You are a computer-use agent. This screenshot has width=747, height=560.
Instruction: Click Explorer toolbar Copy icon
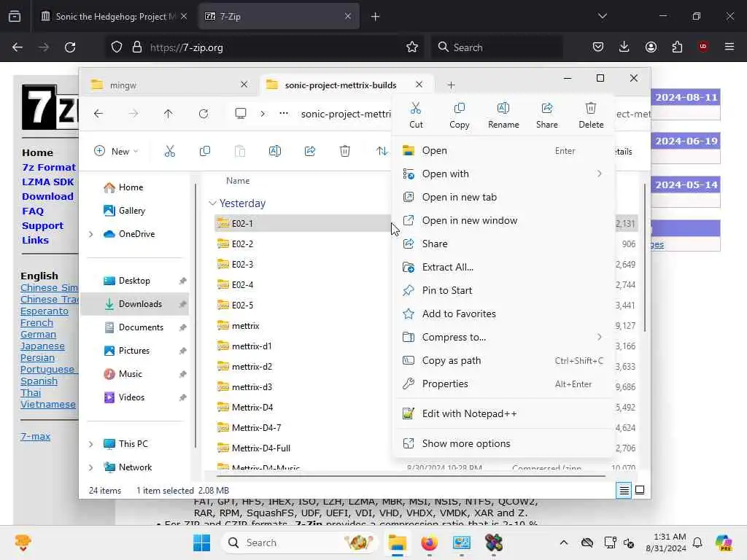pyautogui.click(x=205, y=152)
